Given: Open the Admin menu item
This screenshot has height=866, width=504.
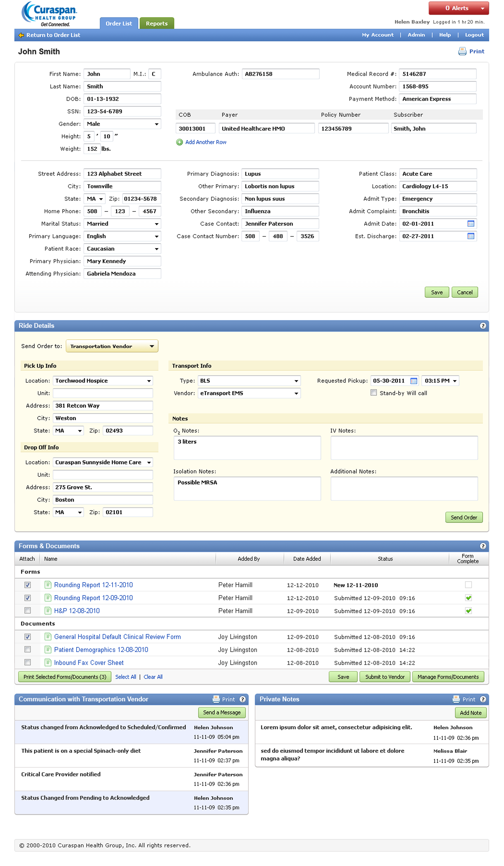Looking at the screenshot, I should [416, 35].
